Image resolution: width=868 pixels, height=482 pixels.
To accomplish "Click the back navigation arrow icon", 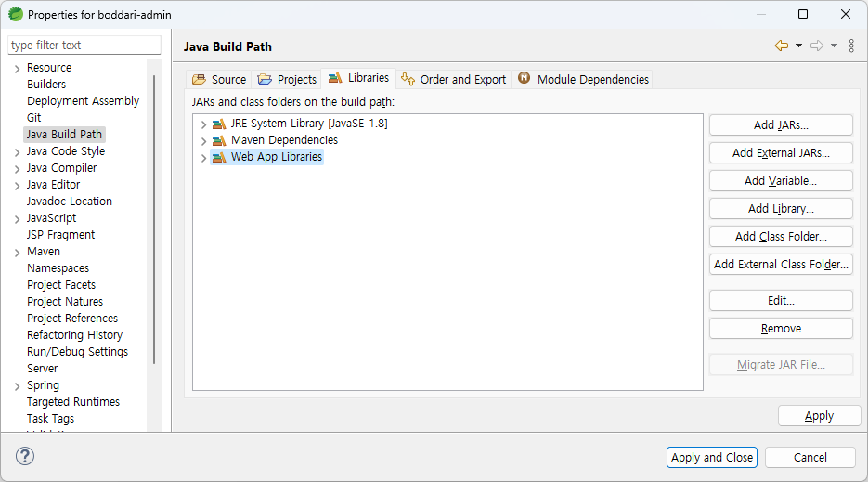I will pyautogui.click(x=781, y=46).
